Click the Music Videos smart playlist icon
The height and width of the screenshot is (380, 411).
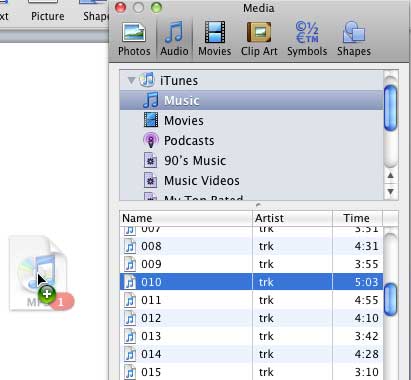(150, 180)
